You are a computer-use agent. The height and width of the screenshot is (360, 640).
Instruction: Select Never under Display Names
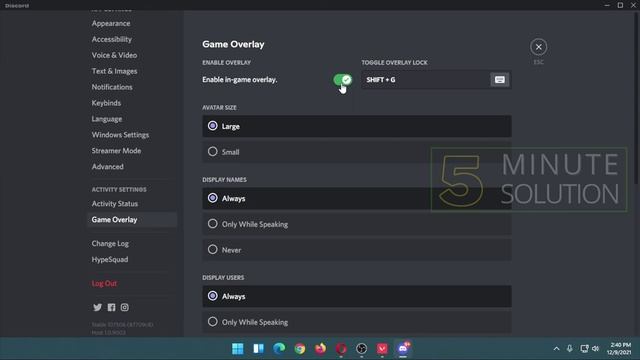tap(357, 250)
